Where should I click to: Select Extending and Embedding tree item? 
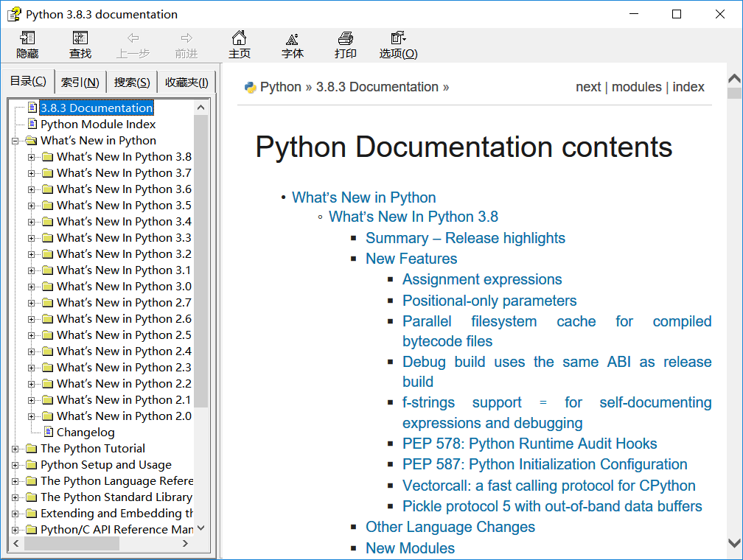point(117,513)
